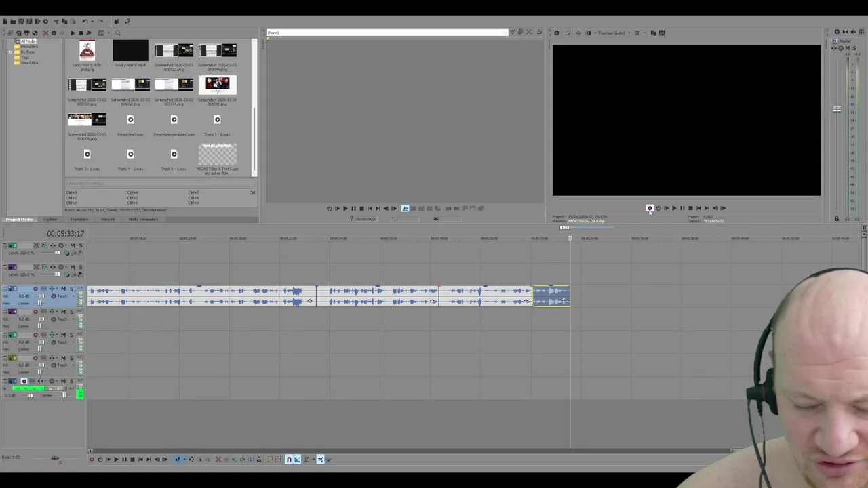Mute audio track 3

[x=63, y=289]
